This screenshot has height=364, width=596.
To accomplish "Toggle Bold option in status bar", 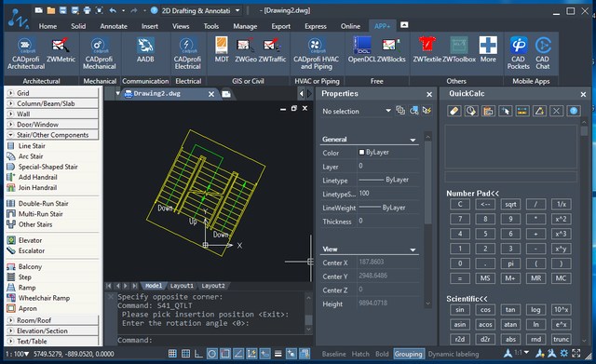I will (382, 354).
